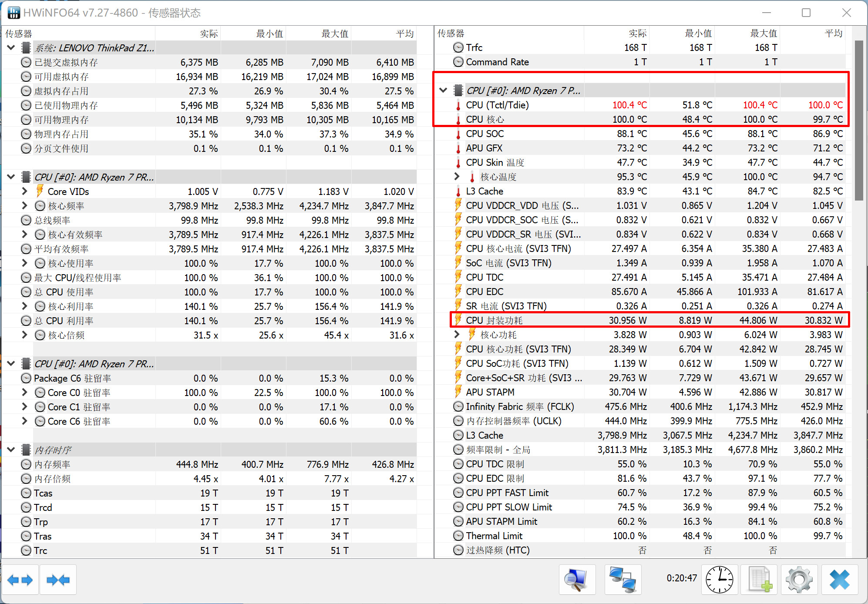Select the Package C6 驻留率 row
This screenshot has width=868, height=604.
tap(210, 378)
